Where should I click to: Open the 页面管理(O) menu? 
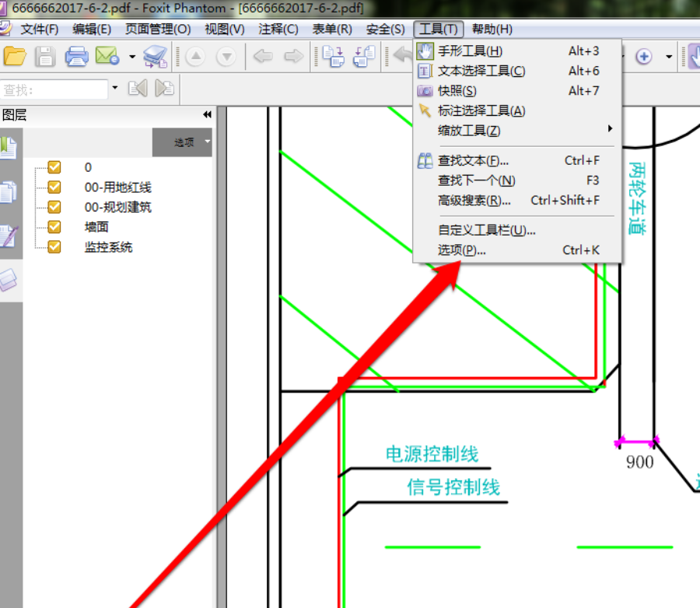[158, 29]
